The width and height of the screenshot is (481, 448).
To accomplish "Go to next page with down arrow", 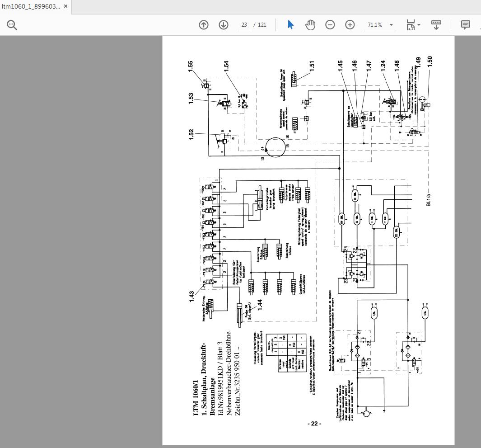I will 223,25.
